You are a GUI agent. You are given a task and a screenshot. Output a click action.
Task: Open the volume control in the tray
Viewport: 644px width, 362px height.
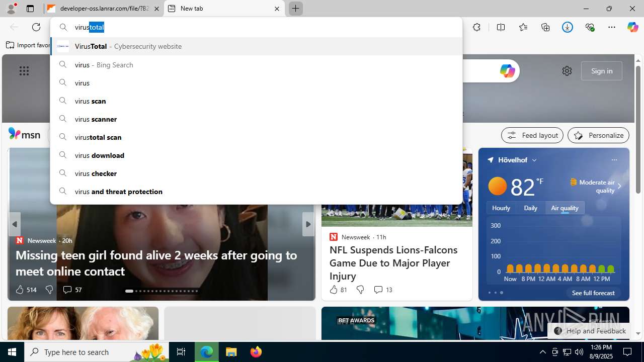(579, 352)
